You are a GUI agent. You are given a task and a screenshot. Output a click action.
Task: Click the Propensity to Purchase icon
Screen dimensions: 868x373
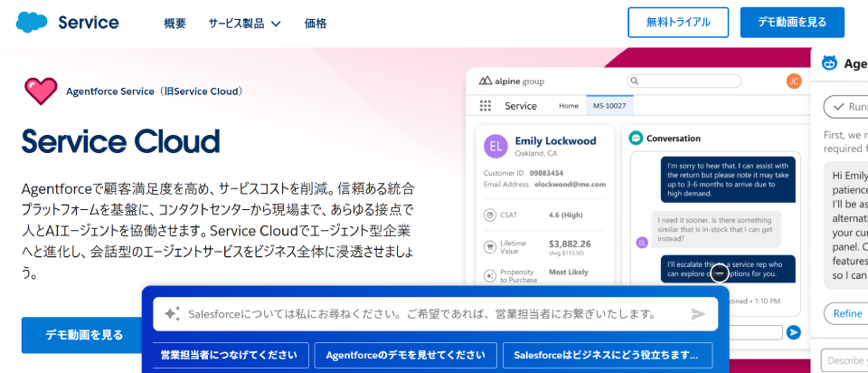[489, 275]
